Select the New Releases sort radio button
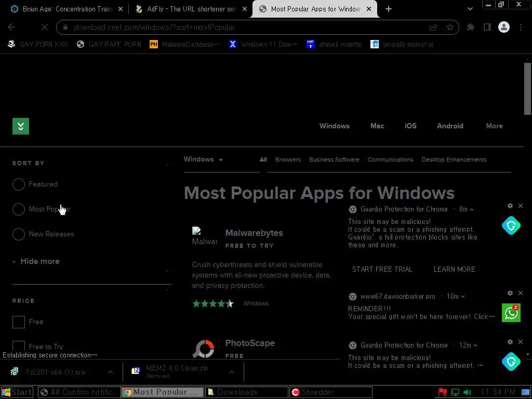 [19, 234]
